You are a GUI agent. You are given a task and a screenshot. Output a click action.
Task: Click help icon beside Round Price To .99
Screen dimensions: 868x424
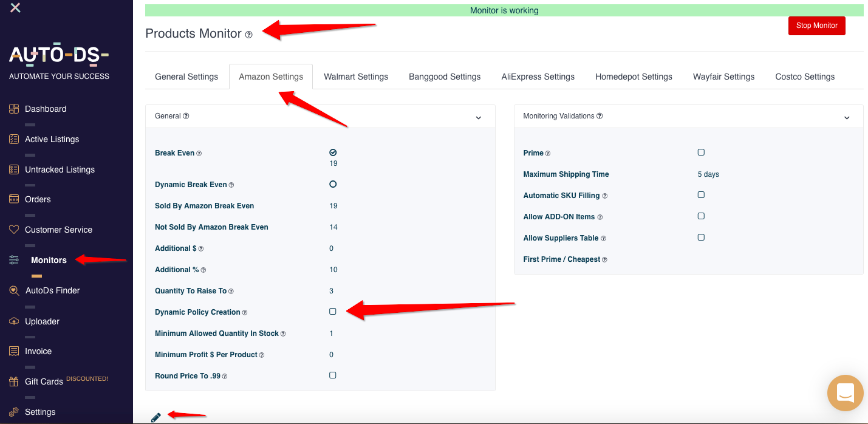click(x=225, y=377)
